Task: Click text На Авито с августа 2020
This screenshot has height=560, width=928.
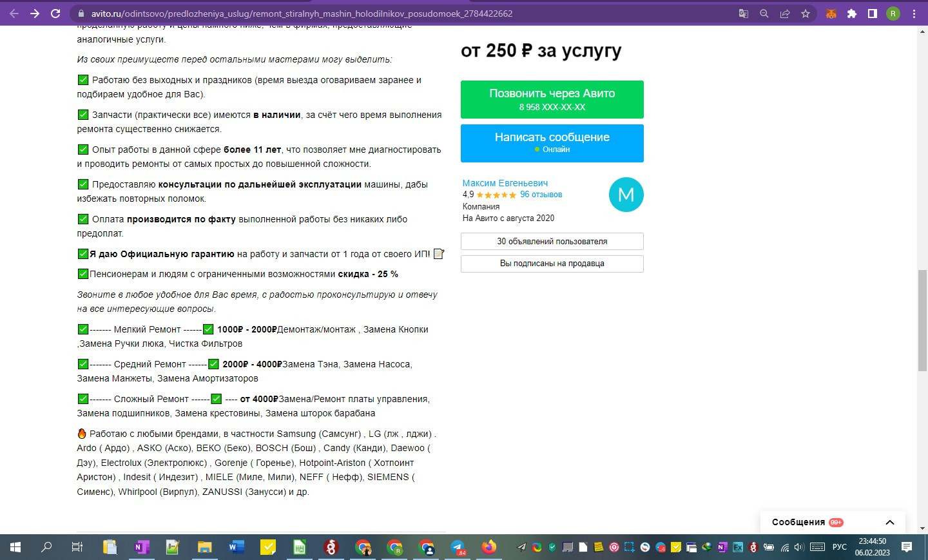Action: pos(508,218)
